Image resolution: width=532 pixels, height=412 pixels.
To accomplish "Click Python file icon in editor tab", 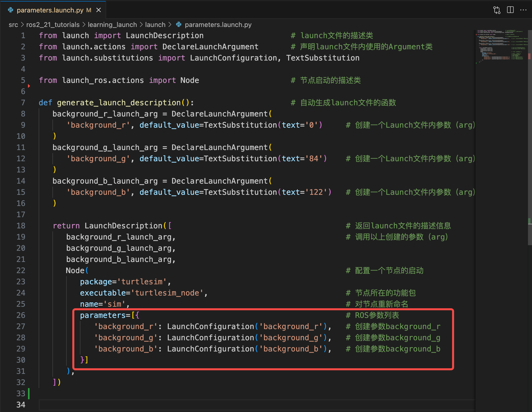I will [11, 10].
